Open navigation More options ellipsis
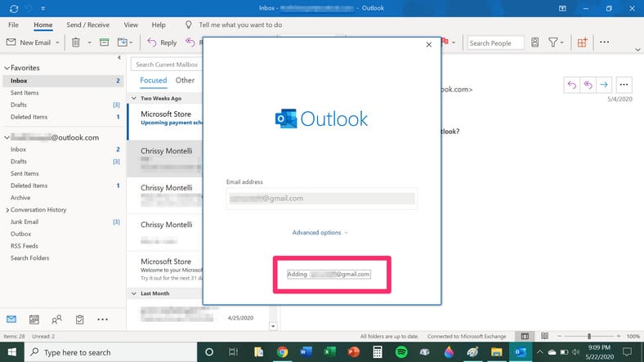 [x=102, y=320]
